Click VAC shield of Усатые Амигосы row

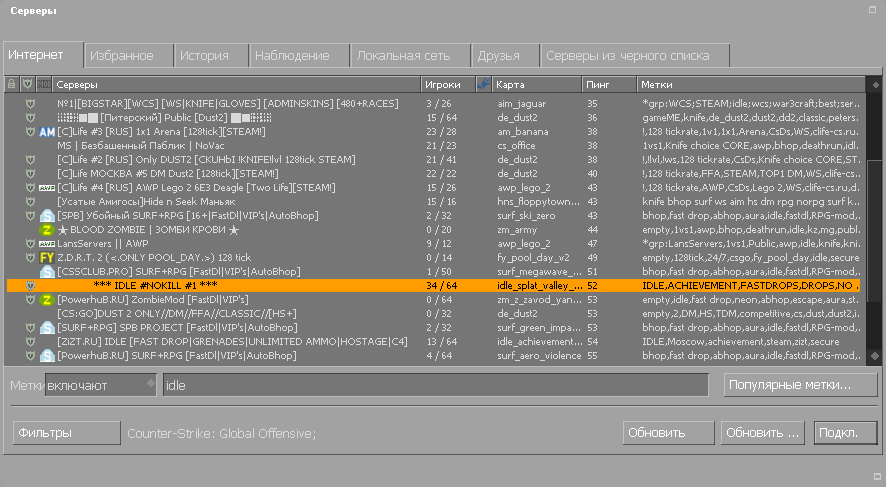[x=31, y=202]
